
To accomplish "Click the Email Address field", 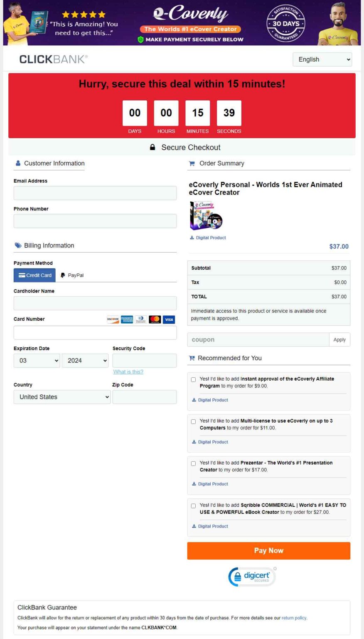I will pos(95,193).
